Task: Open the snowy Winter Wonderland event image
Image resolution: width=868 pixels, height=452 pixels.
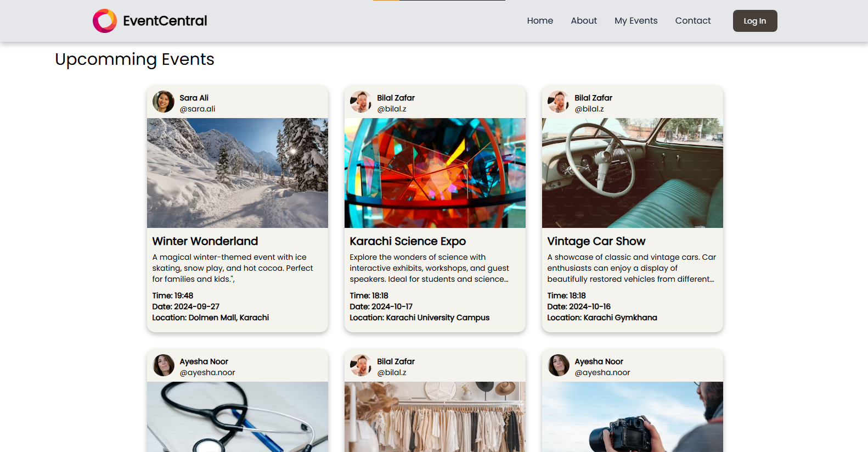Action: tap(238, 173)
